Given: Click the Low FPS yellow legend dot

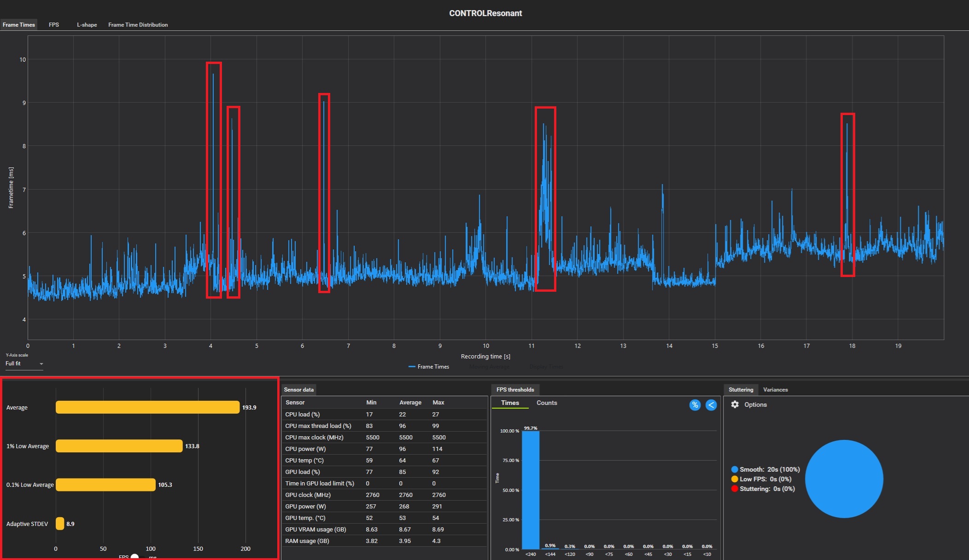Looking at the screenshot, I should pos(735,479).
